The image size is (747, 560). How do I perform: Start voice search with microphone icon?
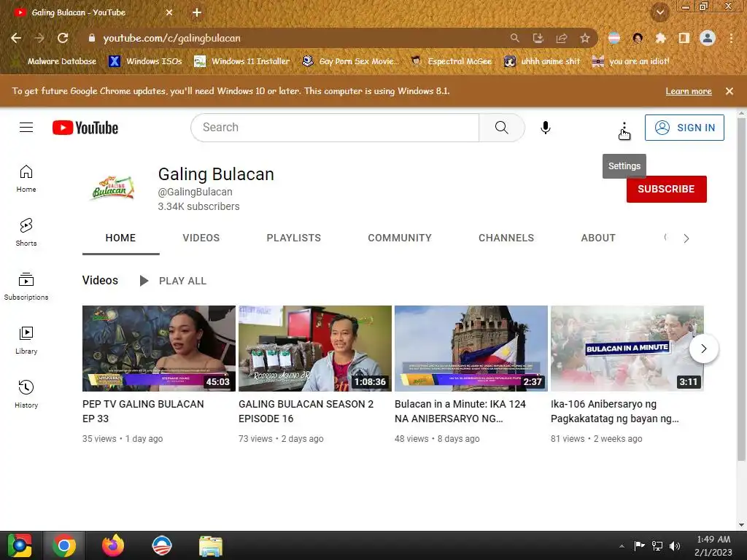coord(546,128)
